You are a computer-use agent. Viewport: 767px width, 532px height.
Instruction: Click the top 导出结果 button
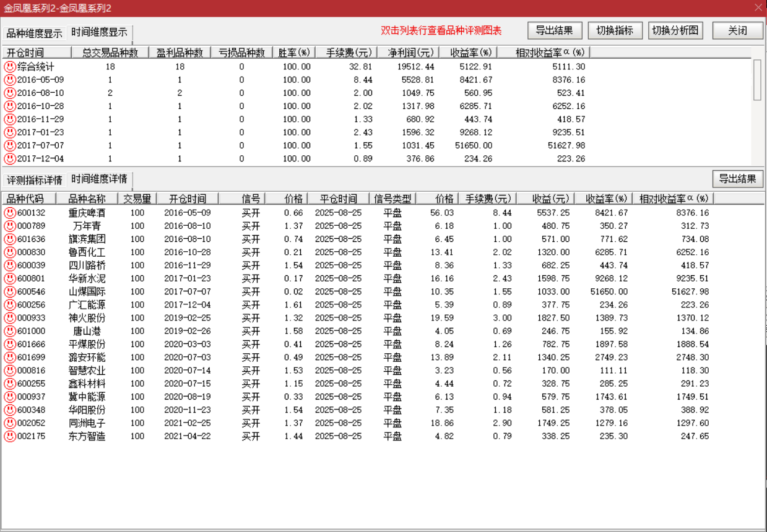coord(555,30)
